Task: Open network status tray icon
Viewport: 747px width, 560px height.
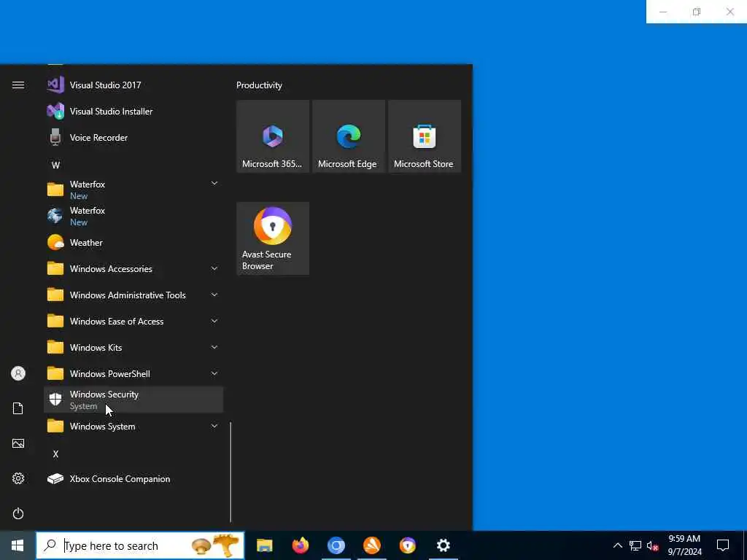Action: [635, 545]
